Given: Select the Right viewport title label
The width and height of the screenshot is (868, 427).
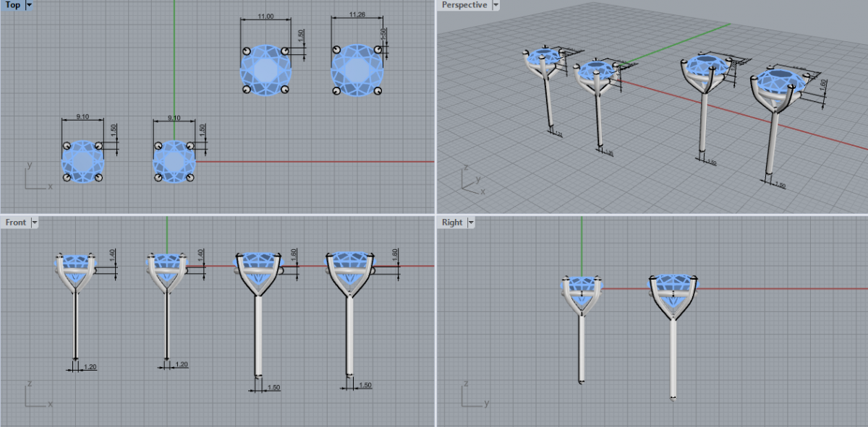Looking at the screenshot, I should (452, 223).
